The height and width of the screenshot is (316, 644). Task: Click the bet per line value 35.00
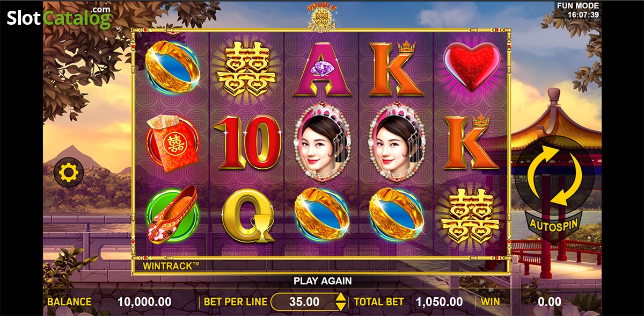pos(304,302)
